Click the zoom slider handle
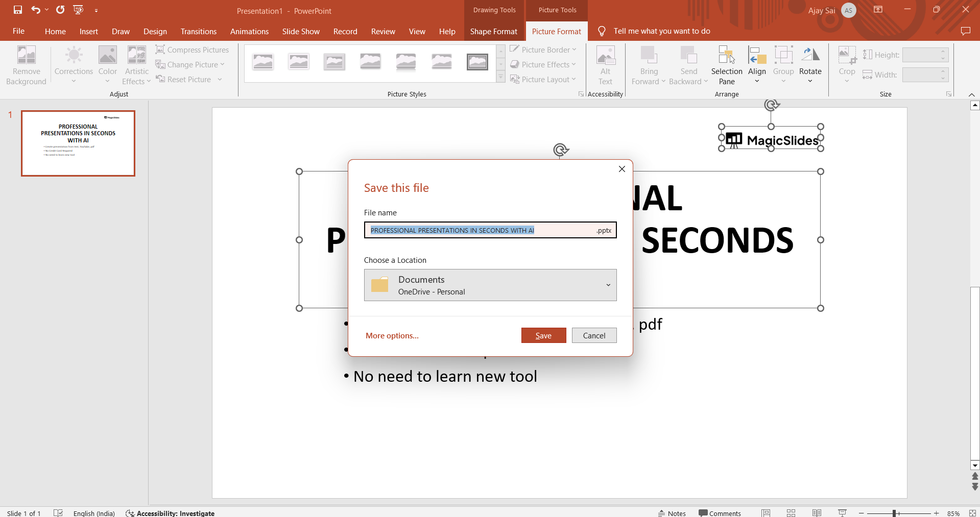The width and height of the screenshot is (980, 517). tap(895, 513)
